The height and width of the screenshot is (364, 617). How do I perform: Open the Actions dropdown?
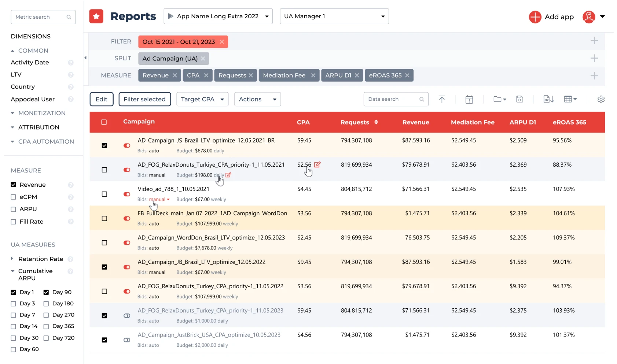coord(257,99)
